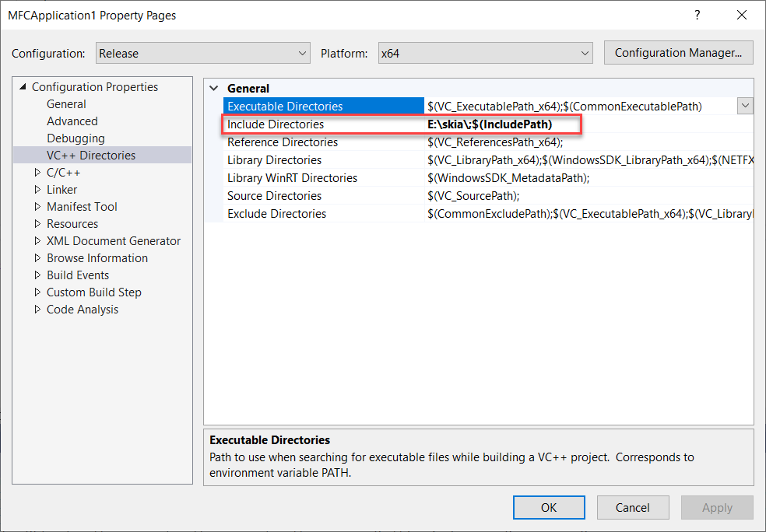
Task: Open the Executable Directories value dropdown arrow
Action: 745,106
